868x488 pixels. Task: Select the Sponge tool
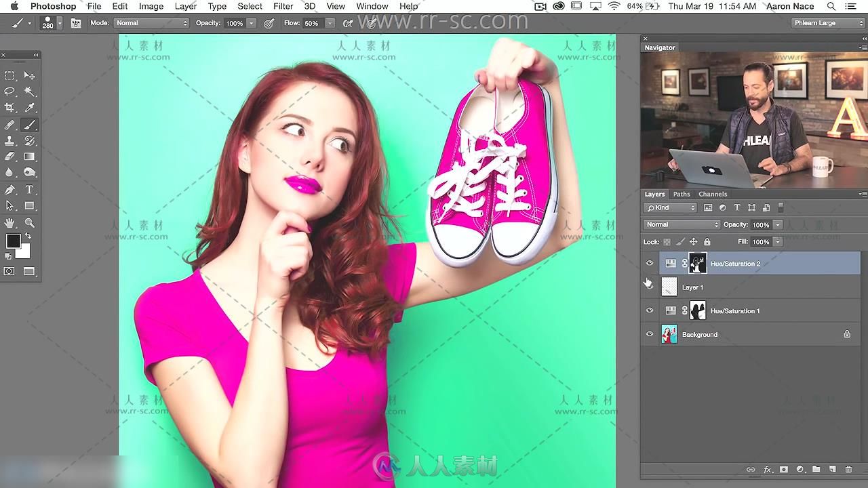point(29,173)
